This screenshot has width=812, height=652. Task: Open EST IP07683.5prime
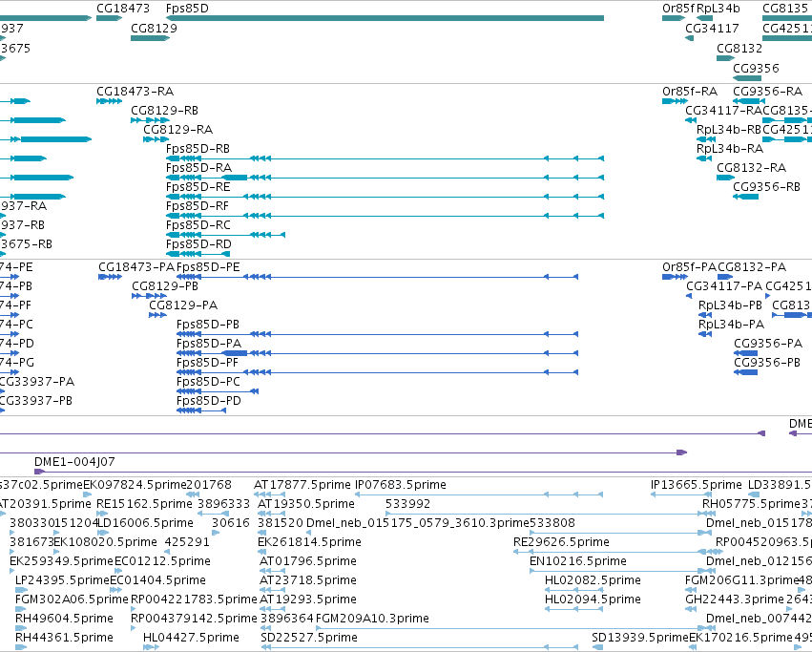pyautogui.click(x=401, y=485)
